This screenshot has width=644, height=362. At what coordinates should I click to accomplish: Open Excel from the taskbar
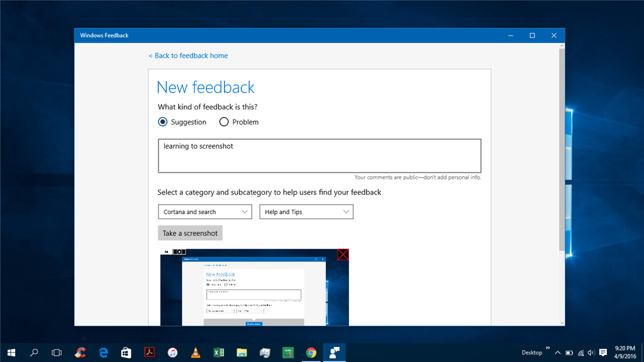point(218,353)
